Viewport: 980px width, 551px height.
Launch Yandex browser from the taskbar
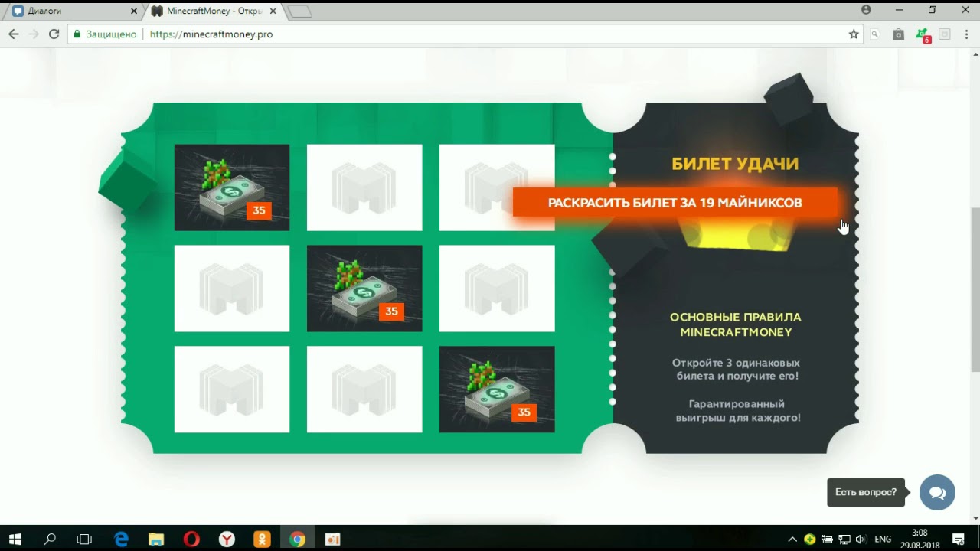[x=227, y=539]
